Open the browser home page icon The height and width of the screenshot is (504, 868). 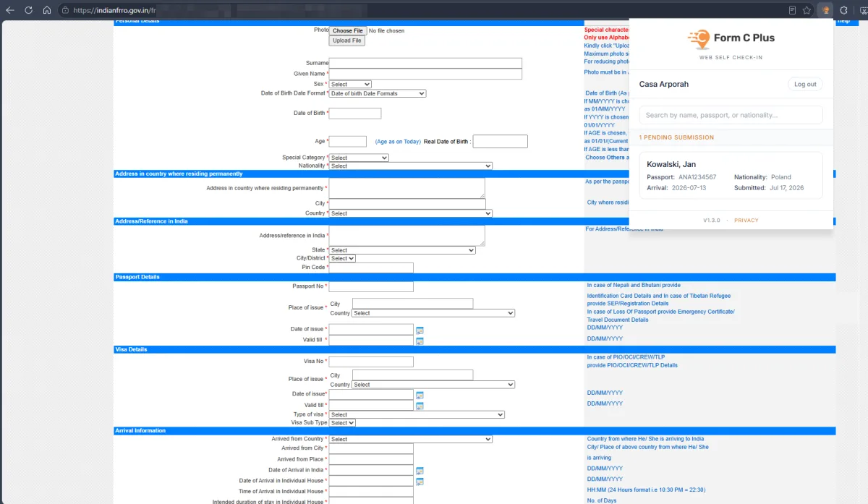(x=47, y=10)
